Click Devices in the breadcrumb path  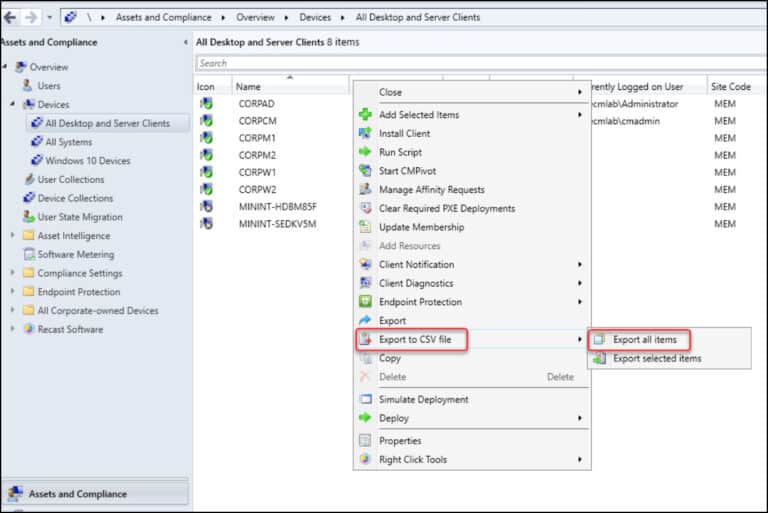pyautogui.click(x=315, y=18)
